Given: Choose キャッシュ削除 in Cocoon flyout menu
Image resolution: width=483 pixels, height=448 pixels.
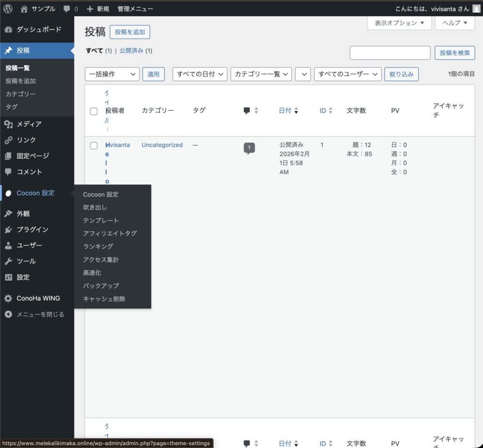Looking at the screenshot, I should point(104,299).
